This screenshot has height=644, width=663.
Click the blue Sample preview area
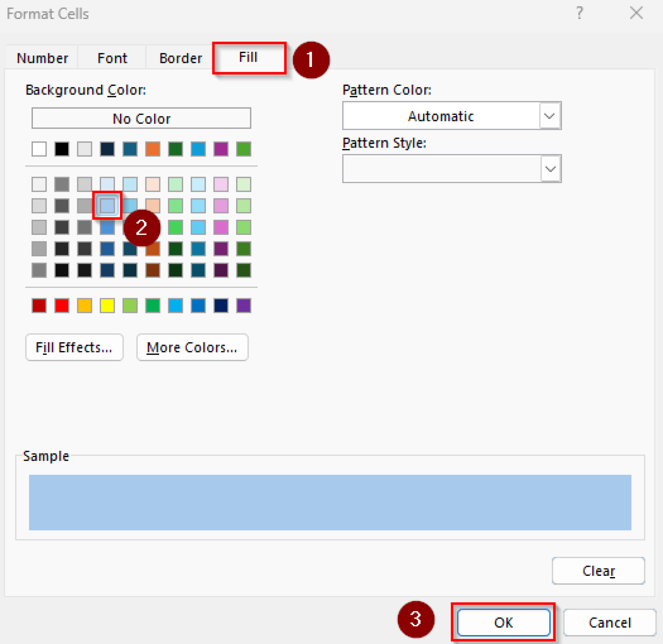(330, 502)
